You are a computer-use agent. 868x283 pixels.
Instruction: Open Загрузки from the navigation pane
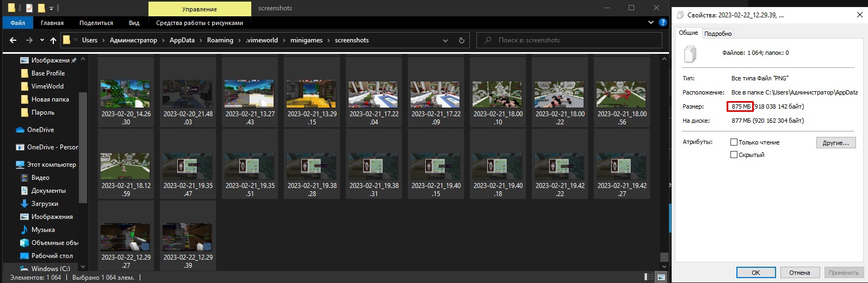45,204
